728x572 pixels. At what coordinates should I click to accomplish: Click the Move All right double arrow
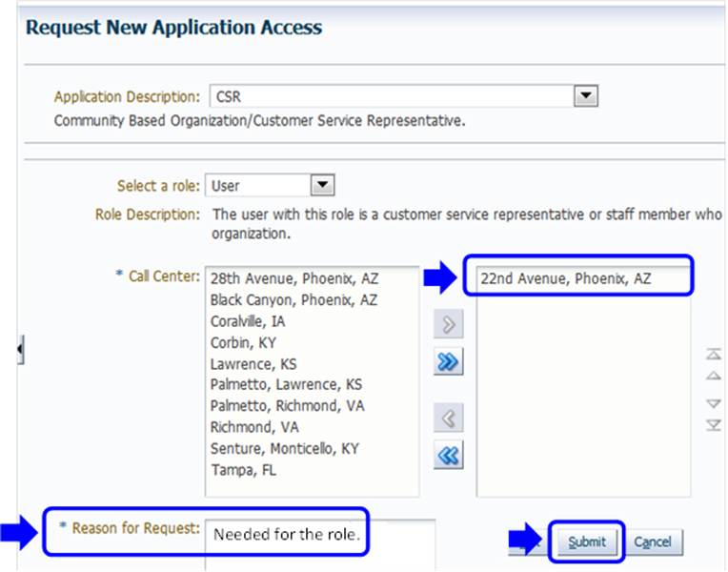pos(448,362)
